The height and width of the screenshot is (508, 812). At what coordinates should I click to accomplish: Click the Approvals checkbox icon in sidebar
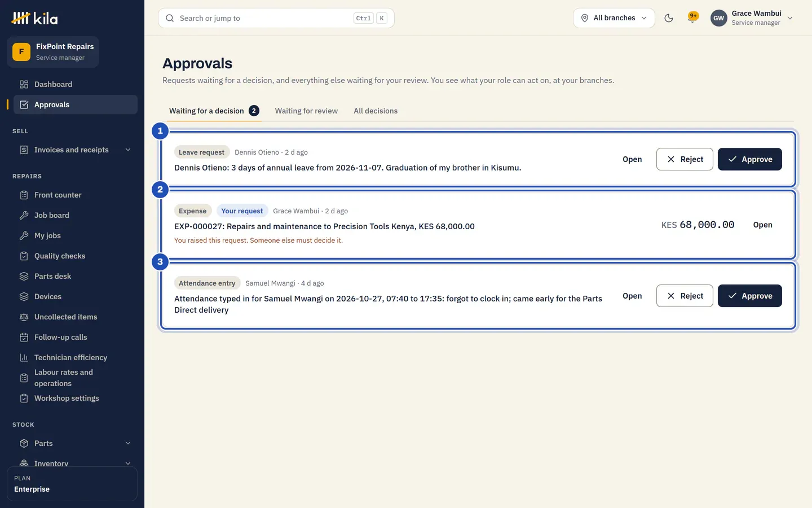point(24,104)
